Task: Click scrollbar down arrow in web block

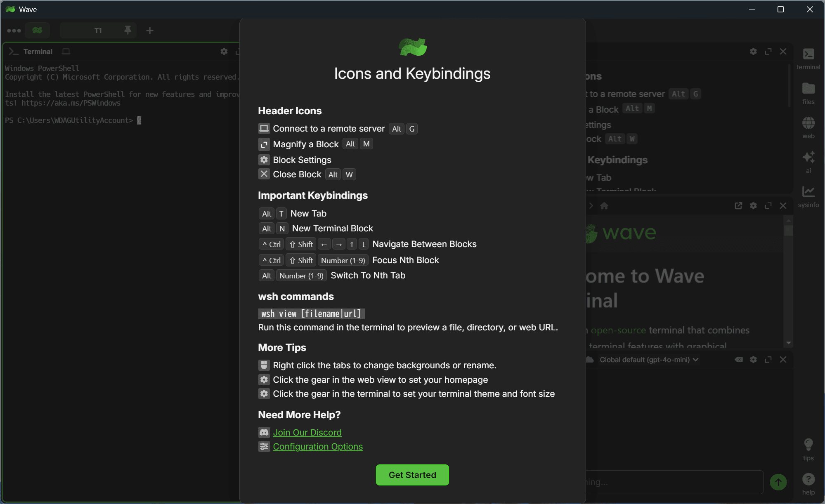Action: tap(788, 343)
